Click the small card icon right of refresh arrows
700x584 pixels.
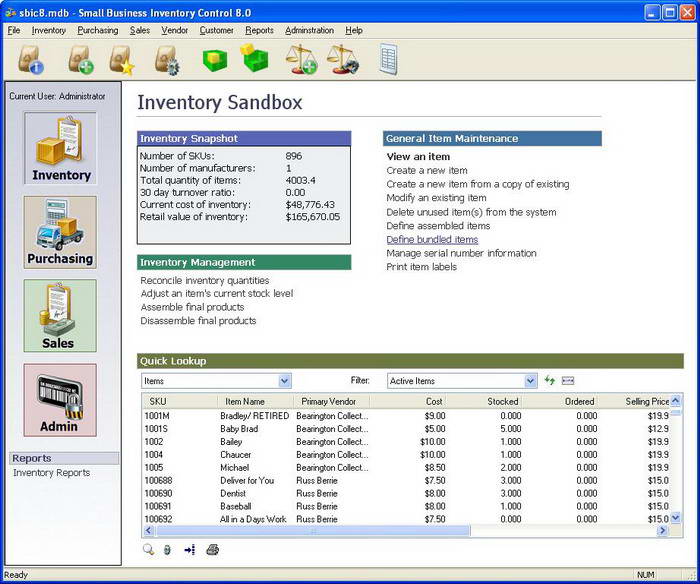pyautogui.click(x=568, y=381)
